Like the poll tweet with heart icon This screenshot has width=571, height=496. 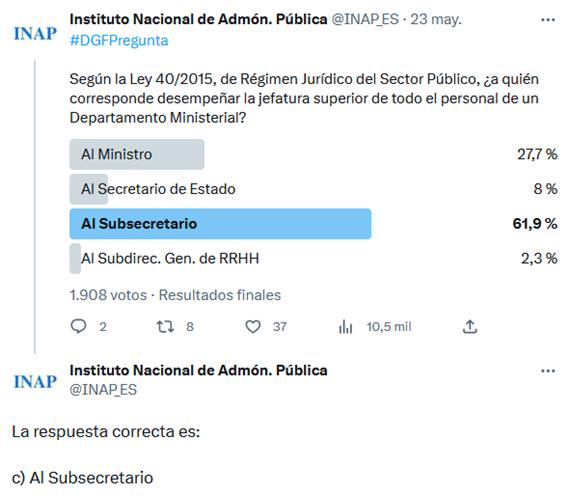(253, 327)
